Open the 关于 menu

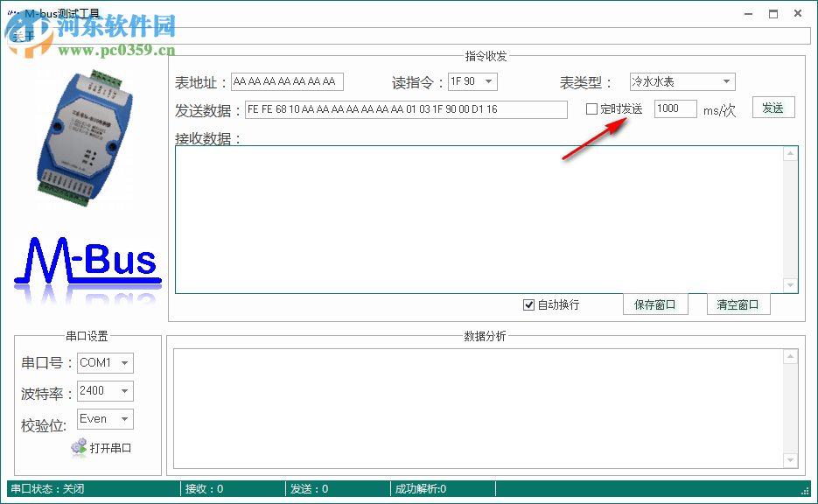(x=23, y=35)
